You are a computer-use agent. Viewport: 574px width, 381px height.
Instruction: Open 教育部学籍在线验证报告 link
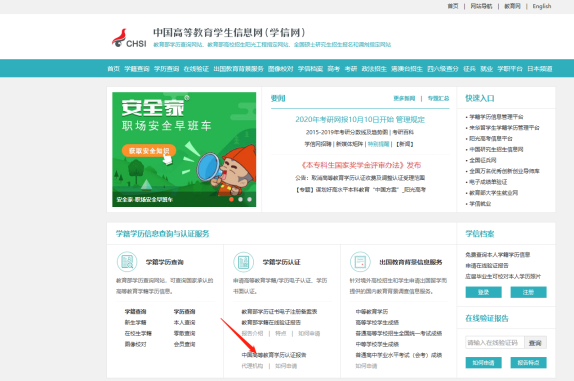tap(271, 322)
